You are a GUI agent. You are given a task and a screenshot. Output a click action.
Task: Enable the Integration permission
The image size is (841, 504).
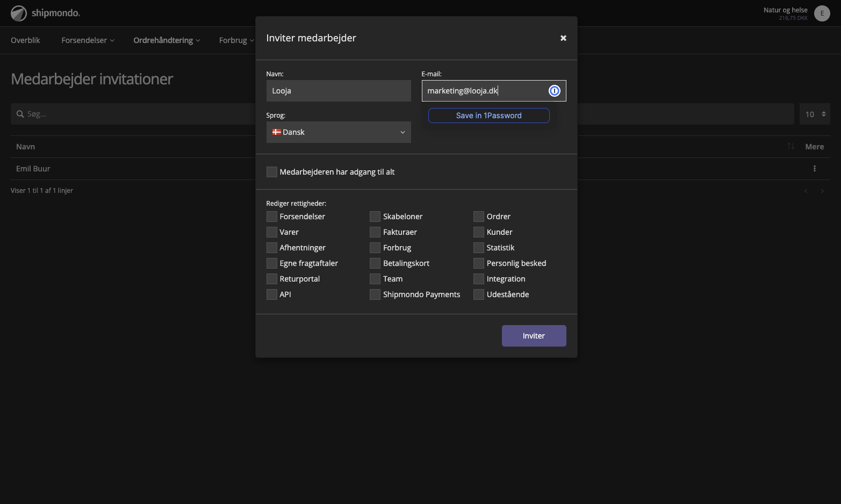point(479,279)
